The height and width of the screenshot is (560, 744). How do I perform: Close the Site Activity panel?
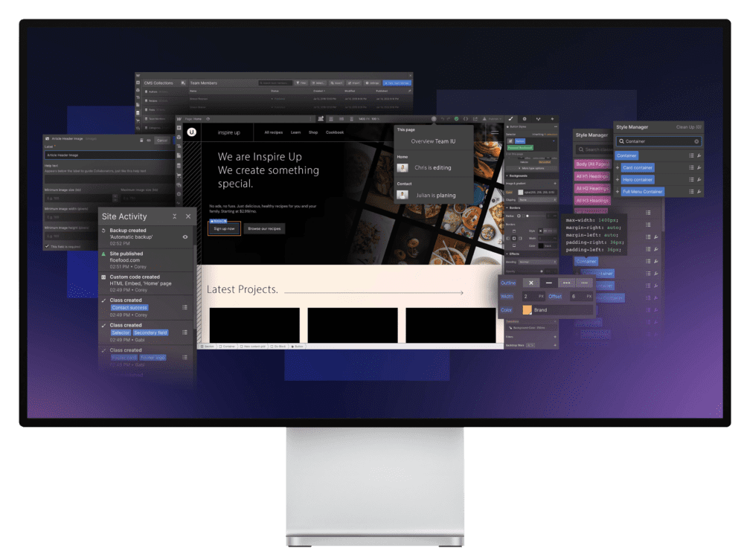[x=188, y=216]
